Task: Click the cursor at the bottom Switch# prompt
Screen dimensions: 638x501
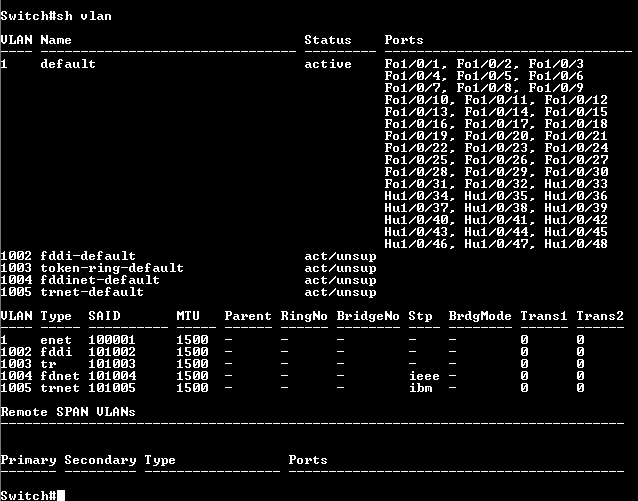Action: click(x=61, y=495)
